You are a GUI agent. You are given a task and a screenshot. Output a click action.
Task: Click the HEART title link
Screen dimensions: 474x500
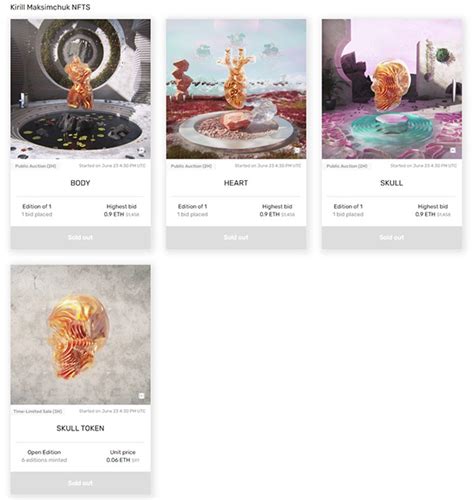click(x=236, y=183)
